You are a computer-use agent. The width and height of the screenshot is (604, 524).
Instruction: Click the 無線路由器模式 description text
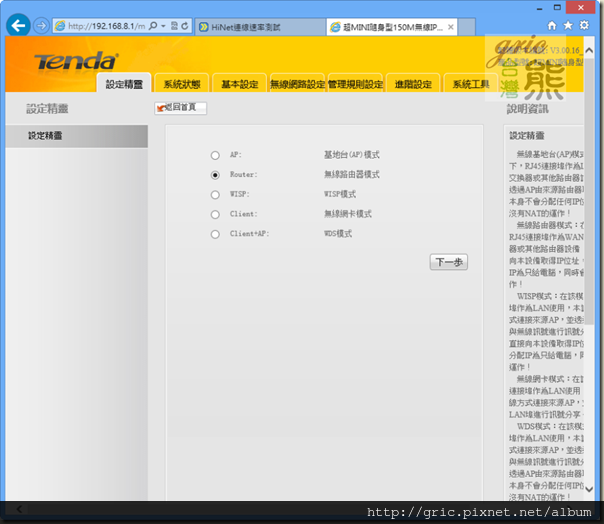pos(352,175)
